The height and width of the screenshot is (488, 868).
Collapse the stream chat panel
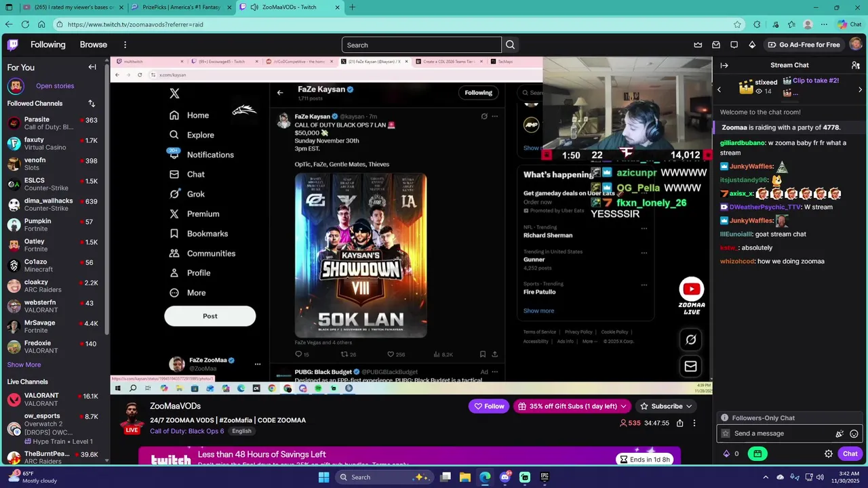[x=724, y=65]
